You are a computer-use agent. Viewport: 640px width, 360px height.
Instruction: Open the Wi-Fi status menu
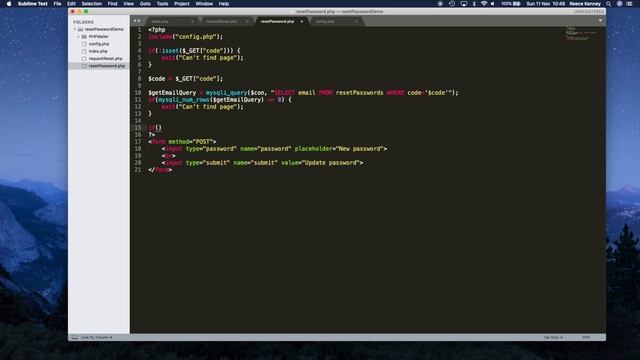(x=484, y=4)
